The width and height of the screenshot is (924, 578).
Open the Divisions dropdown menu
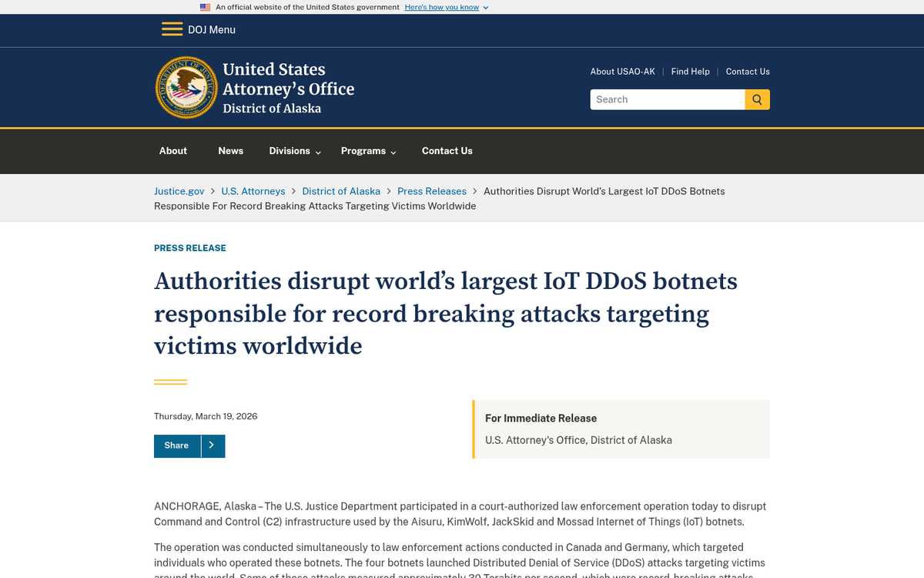click(294, 151)
